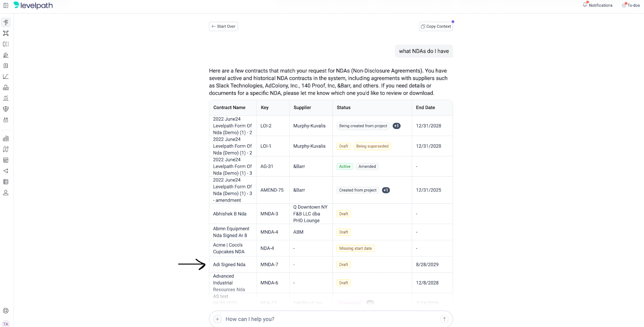Image resolution: width=644 pixels, height=327 pixels.
Task: Expand the sidebar with the panel toggle icon
Action: pos(6,5)
